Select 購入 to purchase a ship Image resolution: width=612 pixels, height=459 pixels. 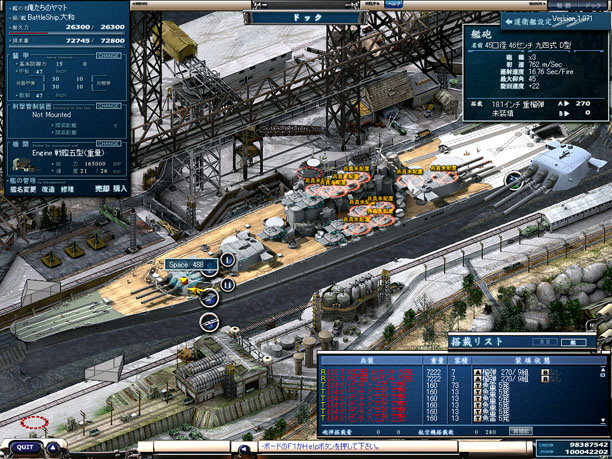click(120, 189)
